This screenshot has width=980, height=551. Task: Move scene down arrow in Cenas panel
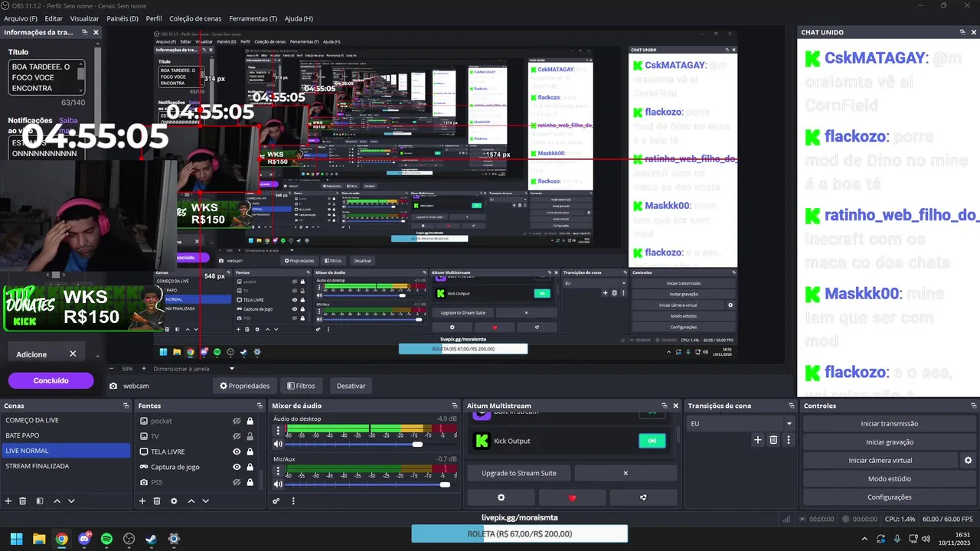coord(71,501)
